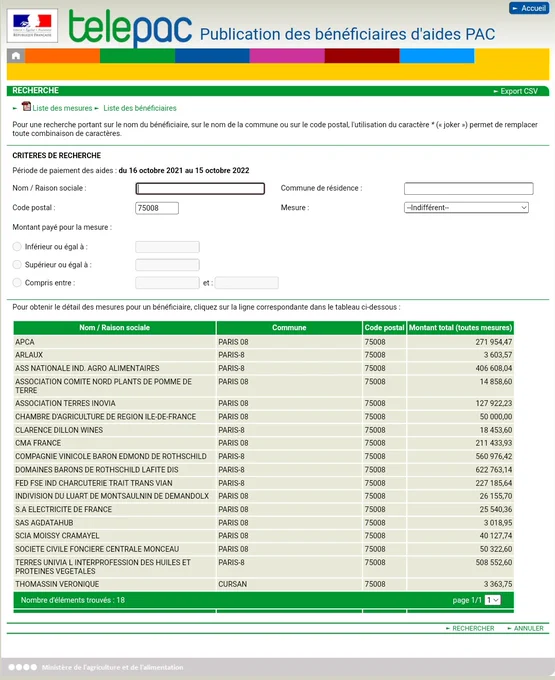
Task: Open the Mesure dropdown list
Action: tap(466, 208)
